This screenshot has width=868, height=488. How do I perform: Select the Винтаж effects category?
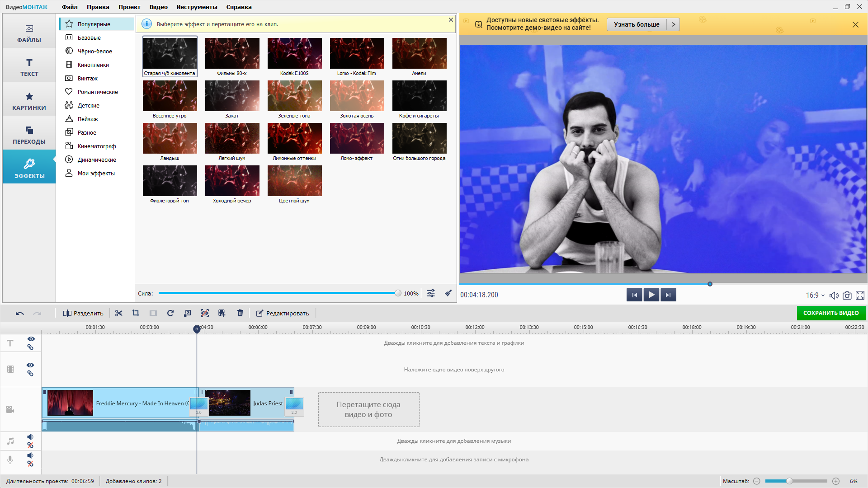96,78
